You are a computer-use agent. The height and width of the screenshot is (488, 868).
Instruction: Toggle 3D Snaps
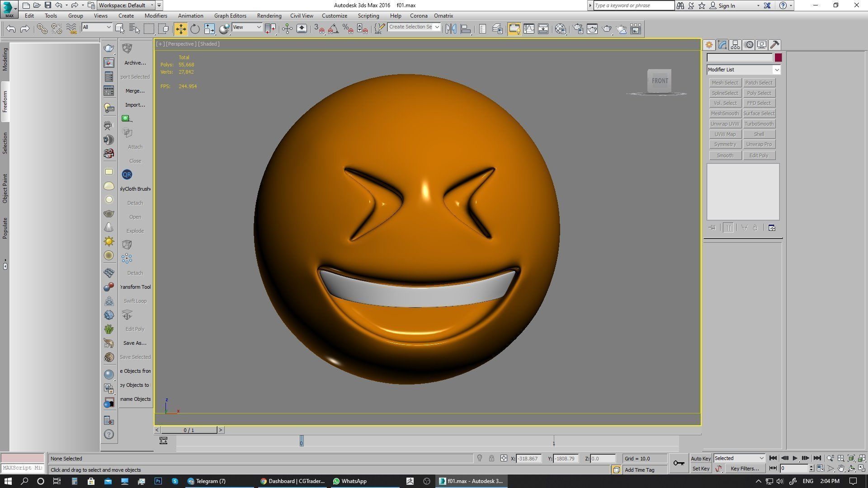319,29
